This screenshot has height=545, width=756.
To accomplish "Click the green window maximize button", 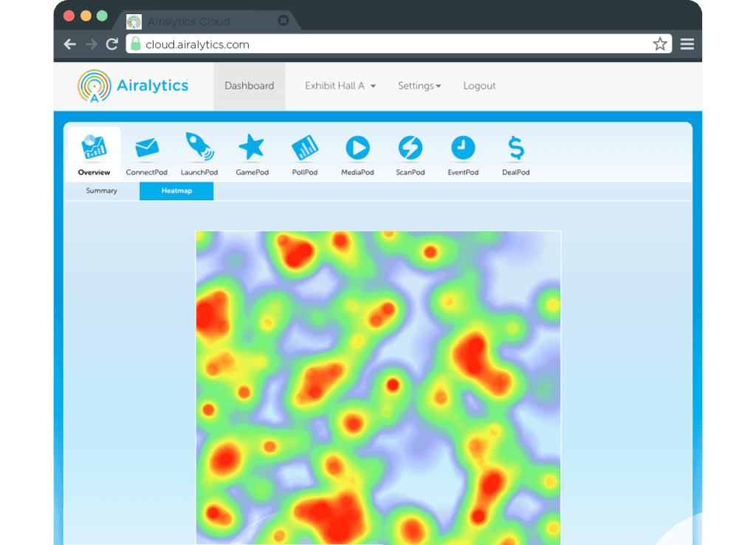I will point(102,16).
